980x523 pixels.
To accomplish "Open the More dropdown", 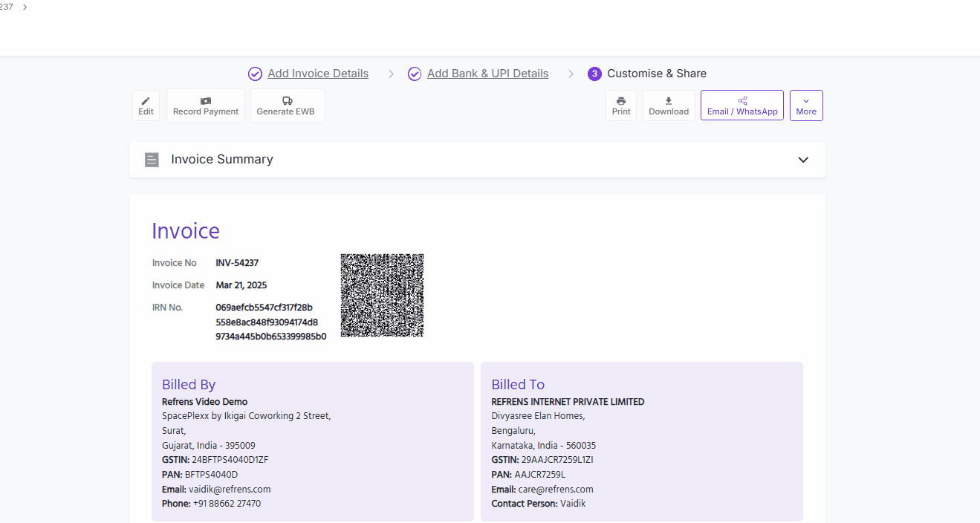I will (x=806, y=105).
